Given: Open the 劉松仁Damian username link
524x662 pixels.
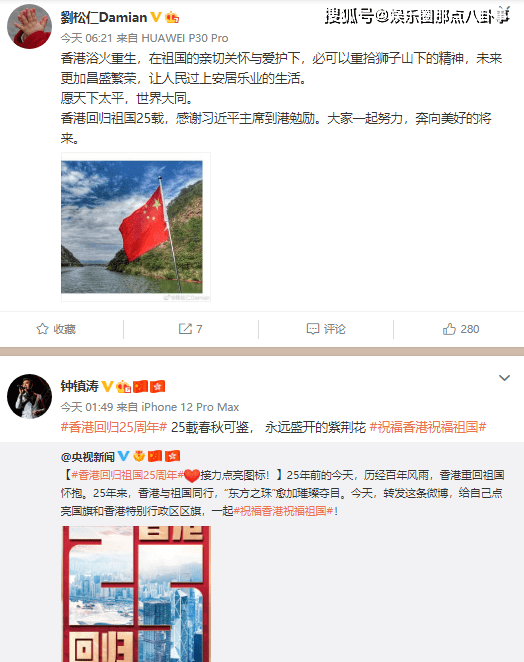Looking at the screenshot, I should [104, 17].
